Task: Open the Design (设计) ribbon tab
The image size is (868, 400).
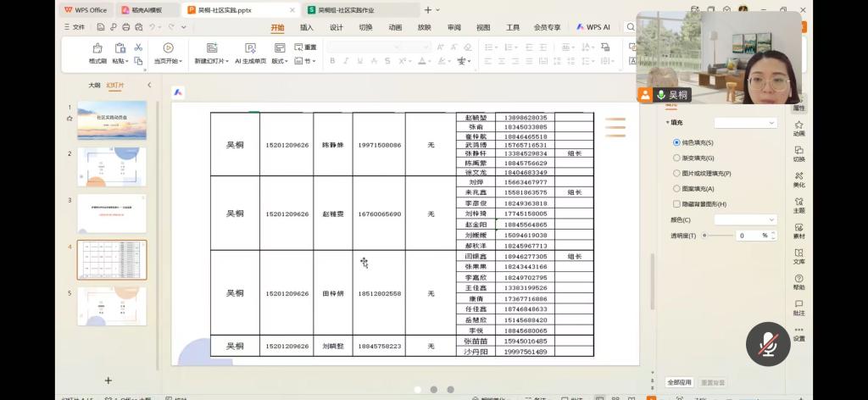Action: [x=336, y=27]
